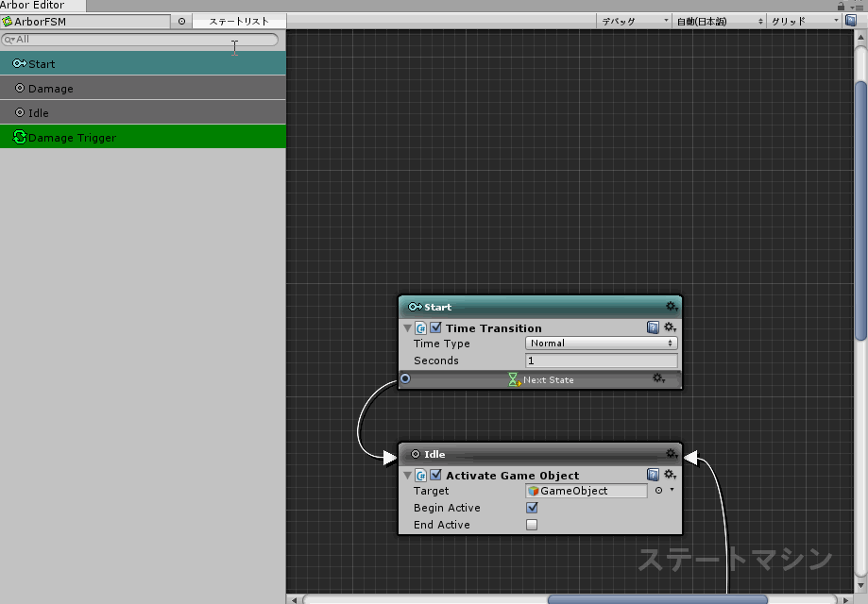
Task: Disable the Time Transition behaviour checkbox
Action: point(435,328)
